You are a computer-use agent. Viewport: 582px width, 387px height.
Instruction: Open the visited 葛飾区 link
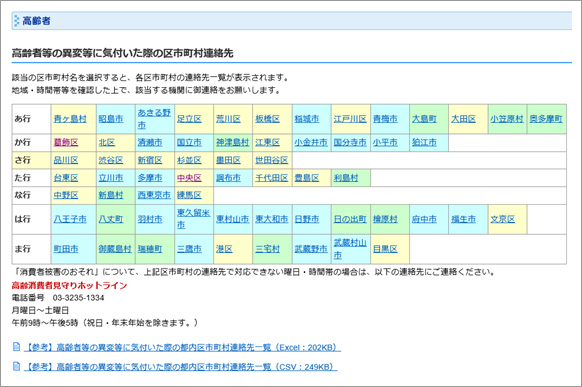66,142
